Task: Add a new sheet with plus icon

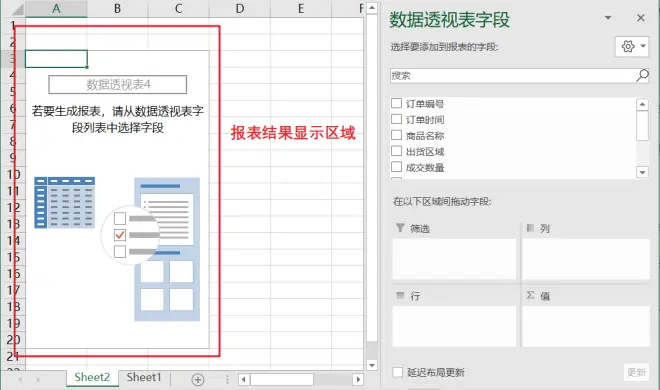Action: [x=197, y=379]
